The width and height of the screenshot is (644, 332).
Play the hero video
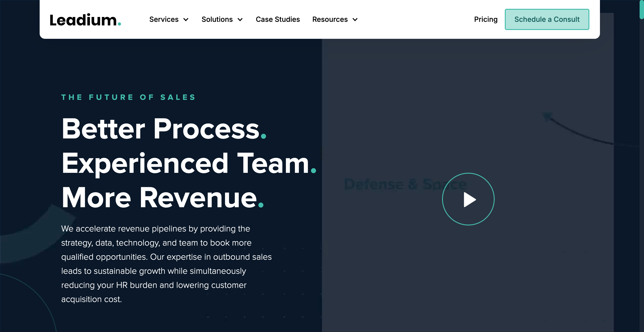click(x=468, y=199)
